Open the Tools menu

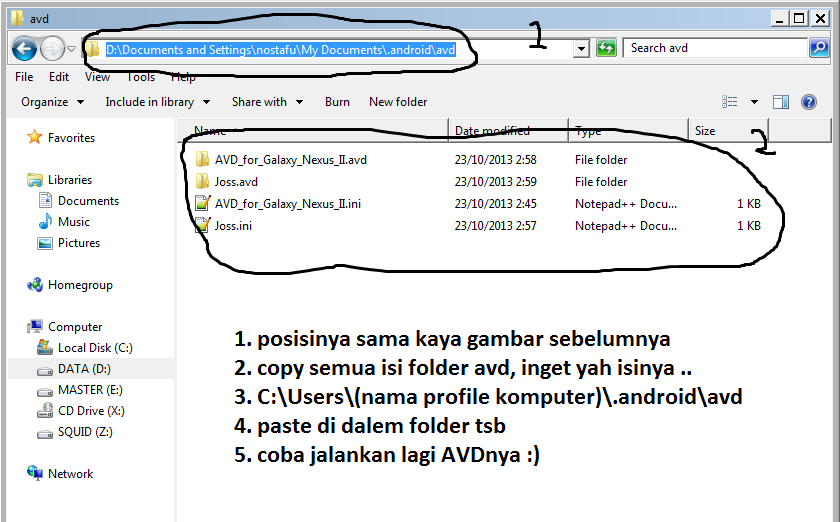(x=141, y=77)
